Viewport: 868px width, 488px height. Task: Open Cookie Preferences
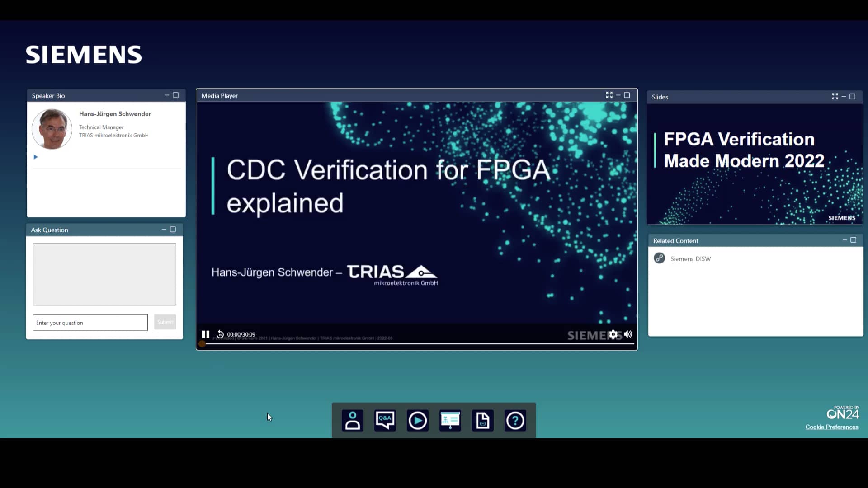[832, 427]
